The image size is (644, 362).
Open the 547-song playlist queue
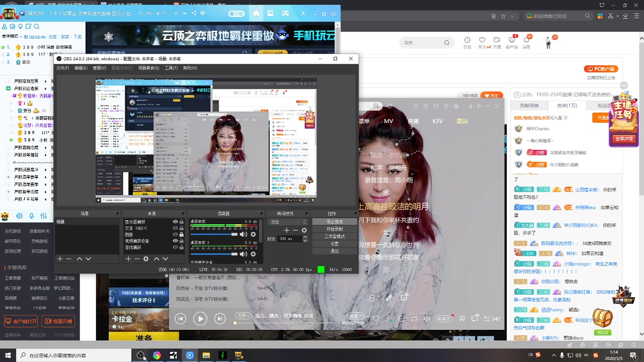point(492,319)
